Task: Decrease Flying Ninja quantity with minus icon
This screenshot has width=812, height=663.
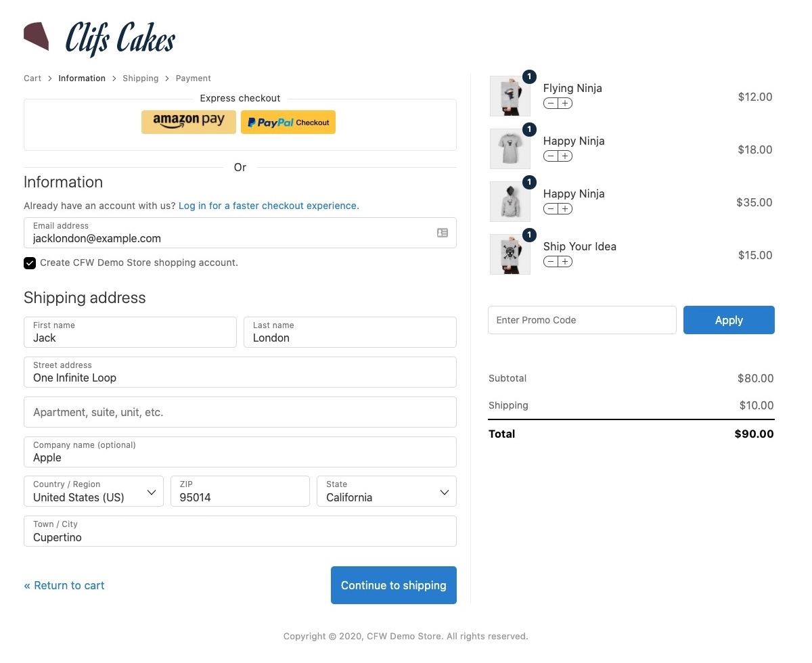Action: (551, 104)
